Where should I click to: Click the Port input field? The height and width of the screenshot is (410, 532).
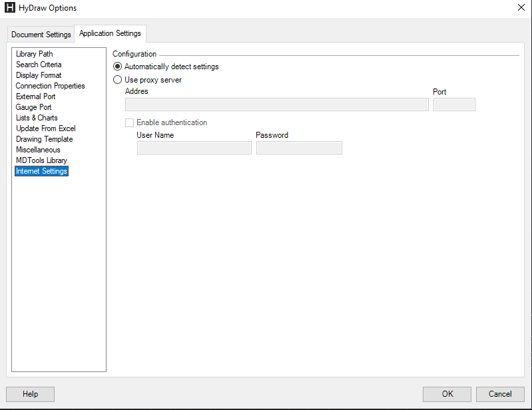(454, 104)
